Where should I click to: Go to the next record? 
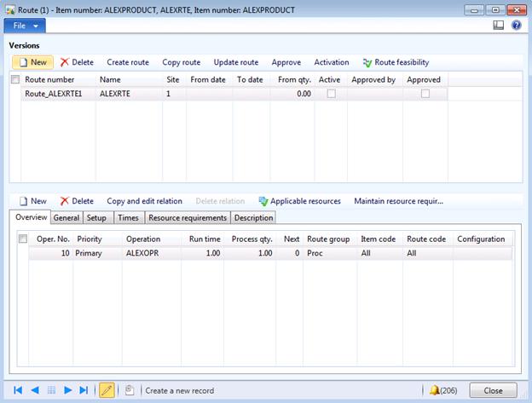coord(68,390)
